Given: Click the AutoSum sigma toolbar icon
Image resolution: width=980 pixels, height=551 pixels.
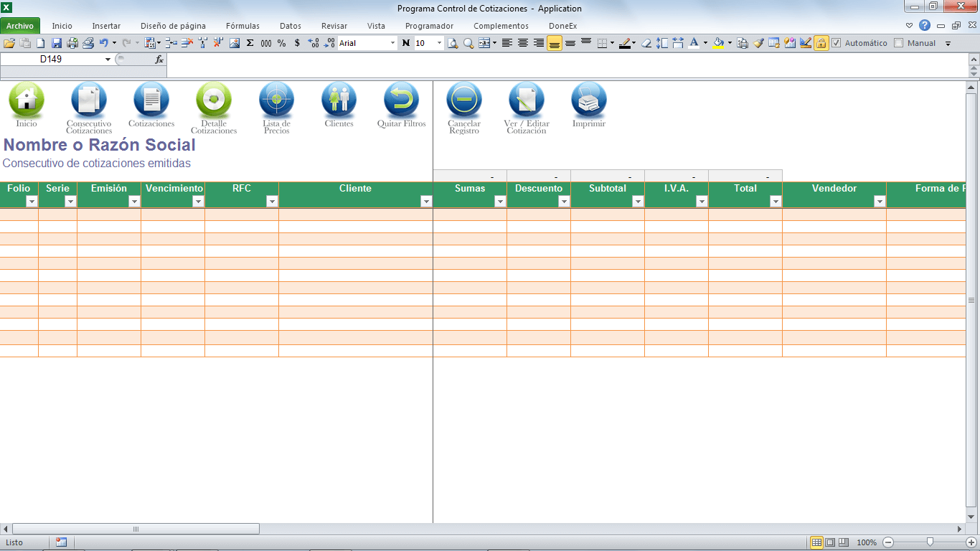Looking at the screenshot, I should pyautogui.click(x=250, y=43).
